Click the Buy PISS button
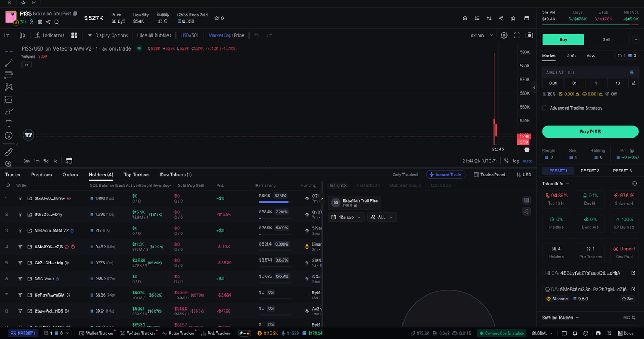The image size is (644, 339). [590, 132]
